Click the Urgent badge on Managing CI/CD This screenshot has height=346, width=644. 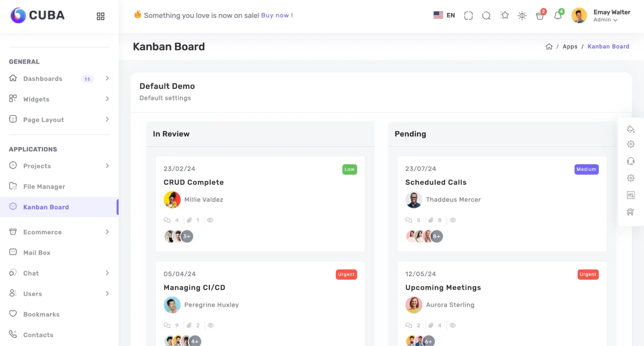(x=346, y=275)
